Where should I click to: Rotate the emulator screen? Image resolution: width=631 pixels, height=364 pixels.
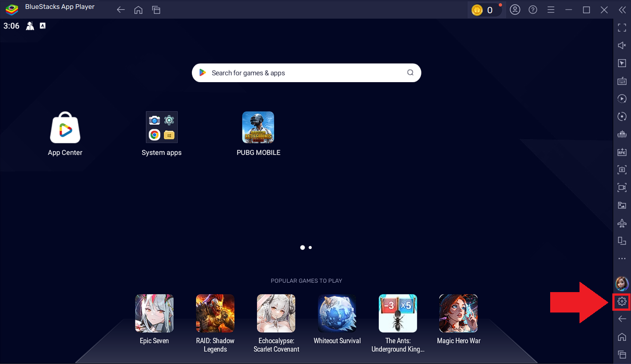pyautogui.click(x=622, y=116)
